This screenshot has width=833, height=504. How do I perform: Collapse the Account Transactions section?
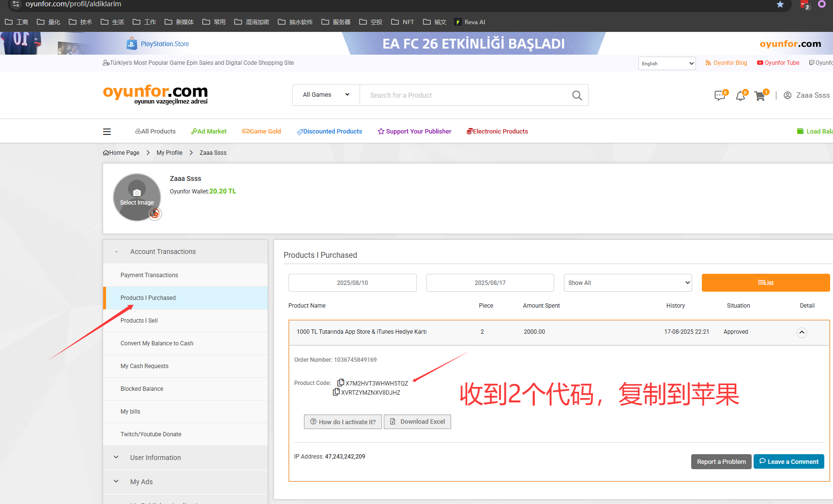pyautogui.click(x=185, y=252)
